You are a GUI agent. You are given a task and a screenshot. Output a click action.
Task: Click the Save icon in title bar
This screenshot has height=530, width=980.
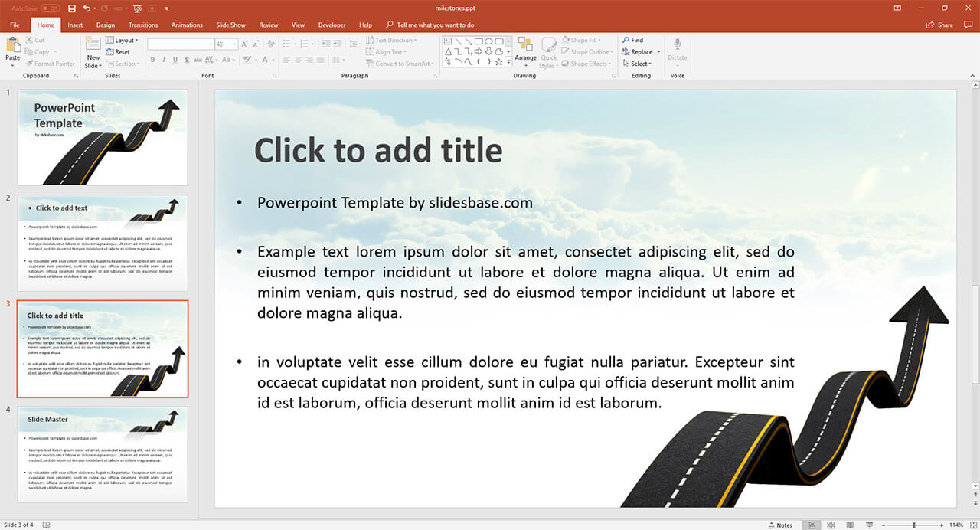point(72,8)
